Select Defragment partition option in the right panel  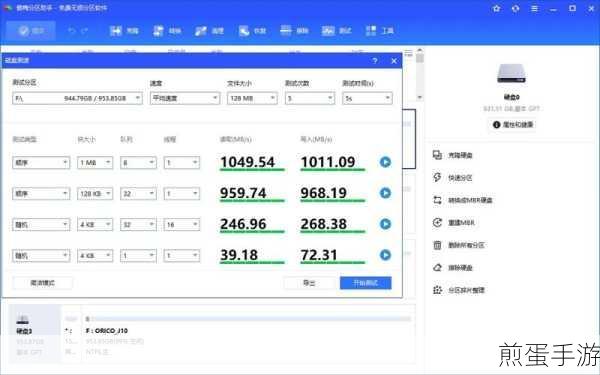[459, 290]
